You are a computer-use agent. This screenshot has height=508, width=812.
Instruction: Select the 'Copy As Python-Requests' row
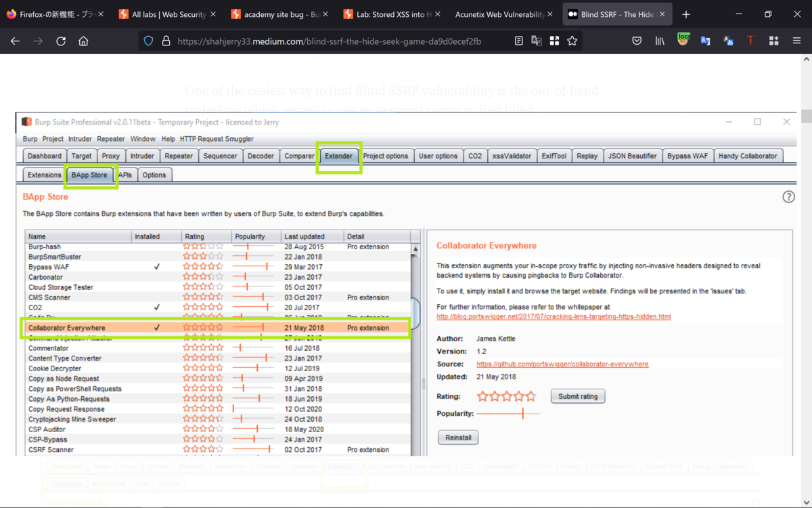click(x=217, y=399)
